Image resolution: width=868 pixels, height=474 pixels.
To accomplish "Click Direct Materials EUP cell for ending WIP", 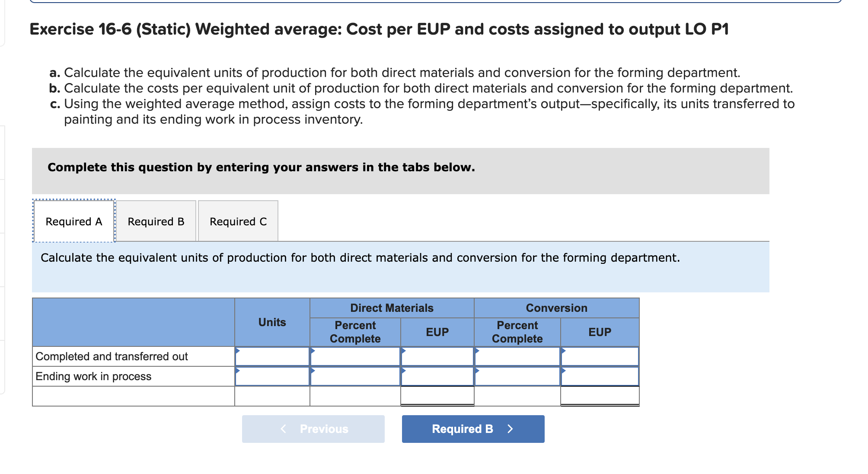I will (437, 376).
